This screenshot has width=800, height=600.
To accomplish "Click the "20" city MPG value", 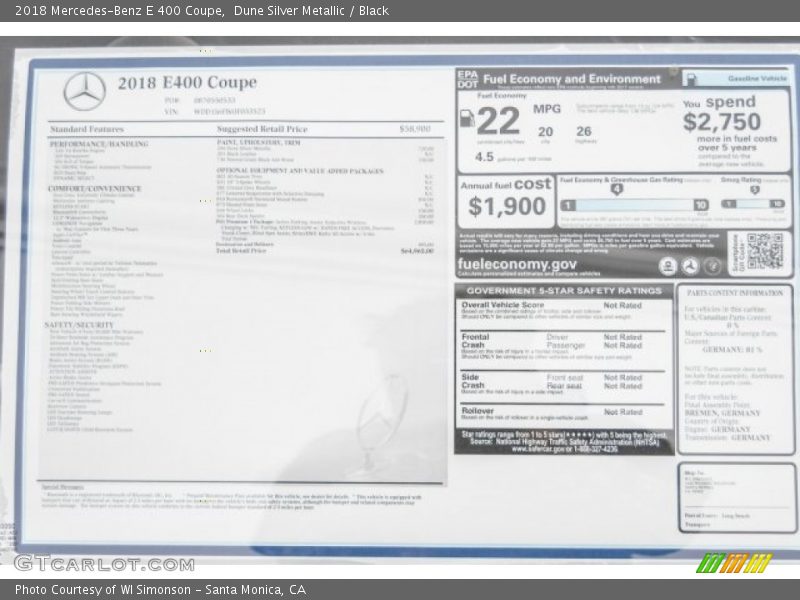I will [x=545, y=132].
